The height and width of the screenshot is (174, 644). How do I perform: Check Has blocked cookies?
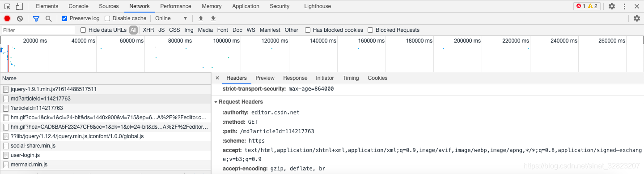click(x=308, y=30)
